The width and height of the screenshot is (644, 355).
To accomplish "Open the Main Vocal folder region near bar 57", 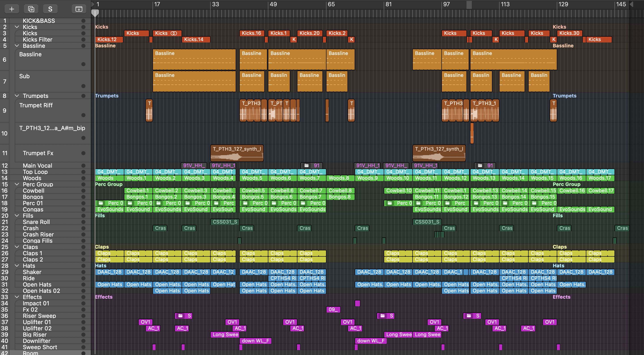I will pyautogui.click(x=311, y=165).
